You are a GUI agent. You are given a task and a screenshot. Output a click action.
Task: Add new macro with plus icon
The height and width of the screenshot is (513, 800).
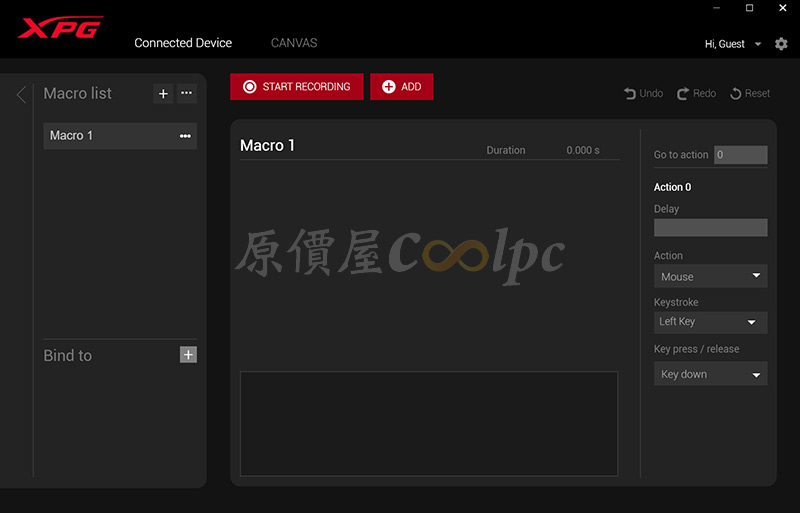point(163,94)
